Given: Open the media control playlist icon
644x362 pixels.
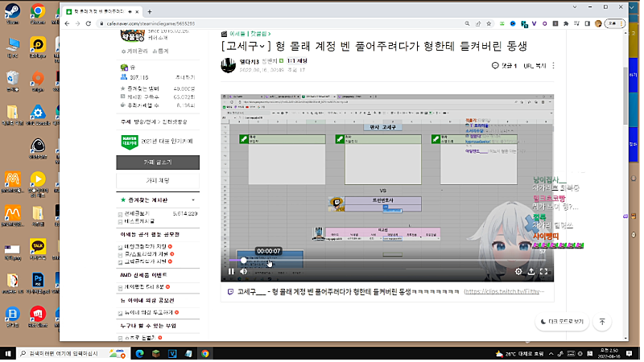Looking at the screenshot, I should click(x=576, y=24).
